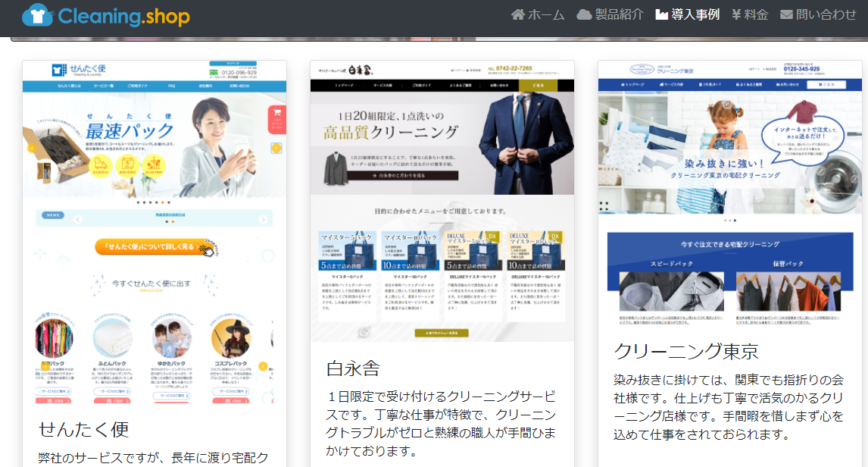Screen dimensions: 868x467
Task: Click the せんたく便 description text
Action: (153, 458)
